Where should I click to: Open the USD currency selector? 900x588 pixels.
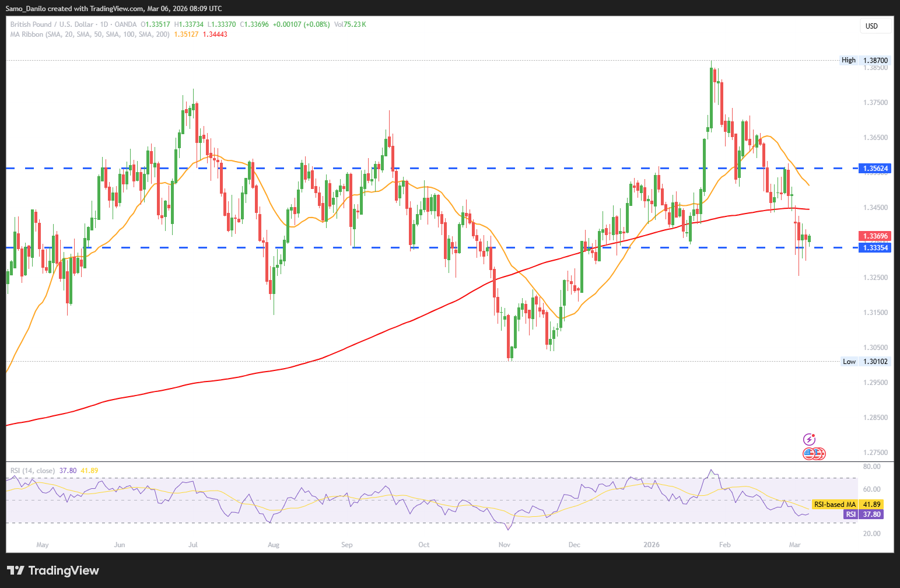click(875, 26)
